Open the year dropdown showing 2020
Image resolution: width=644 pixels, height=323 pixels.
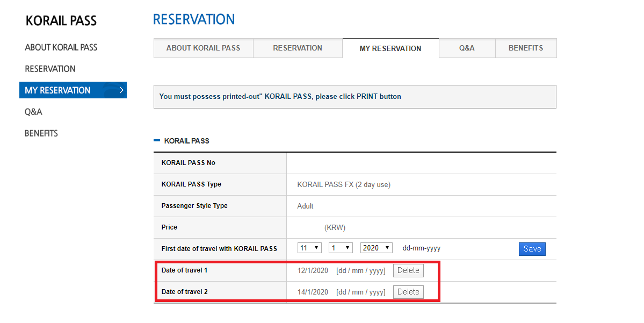click(x=376, y=248)
